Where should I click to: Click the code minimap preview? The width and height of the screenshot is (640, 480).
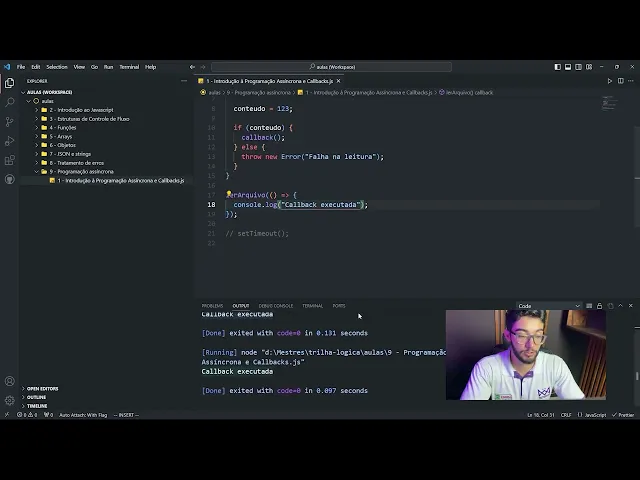[609, 103]
